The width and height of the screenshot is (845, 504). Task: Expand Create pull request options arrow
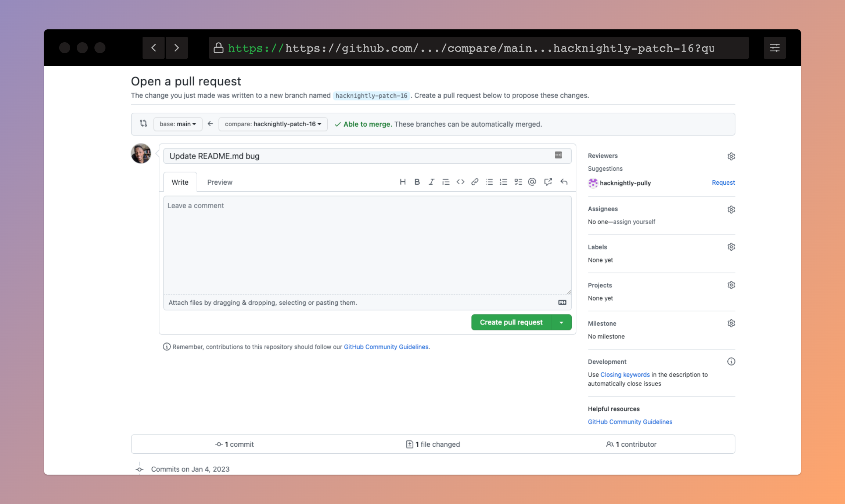[561, 322]
